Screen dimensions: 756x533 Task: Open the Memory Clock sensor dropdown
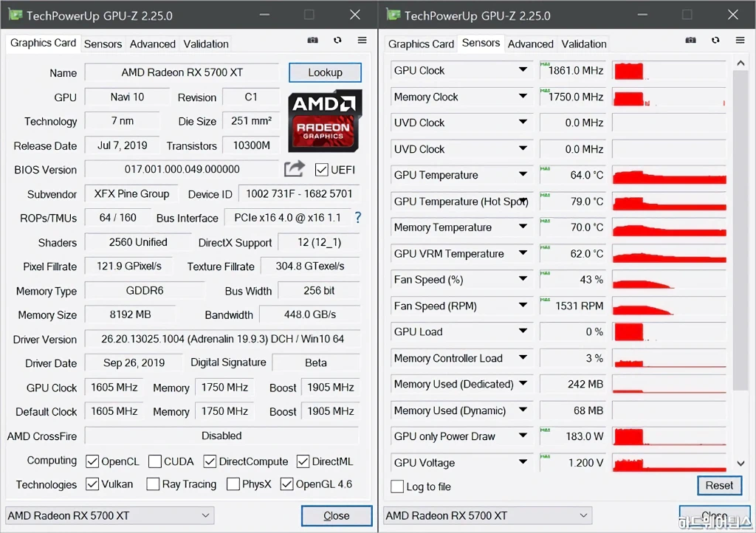tap(523, 97)
